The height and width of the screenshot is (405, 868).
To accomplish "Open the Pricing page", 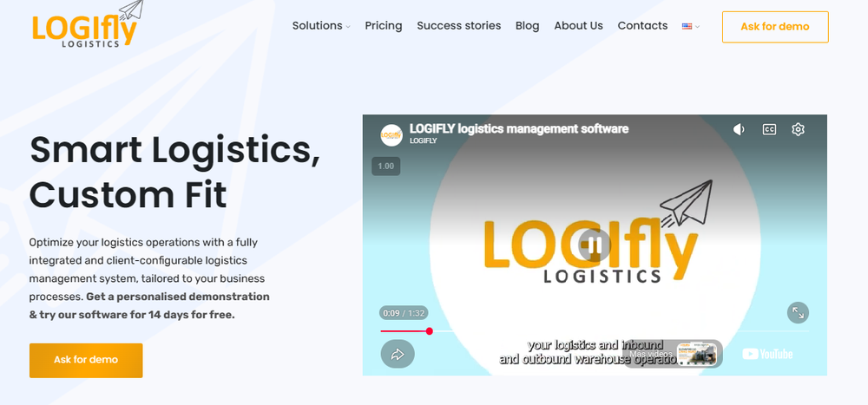I will click(x=384, y=25).
